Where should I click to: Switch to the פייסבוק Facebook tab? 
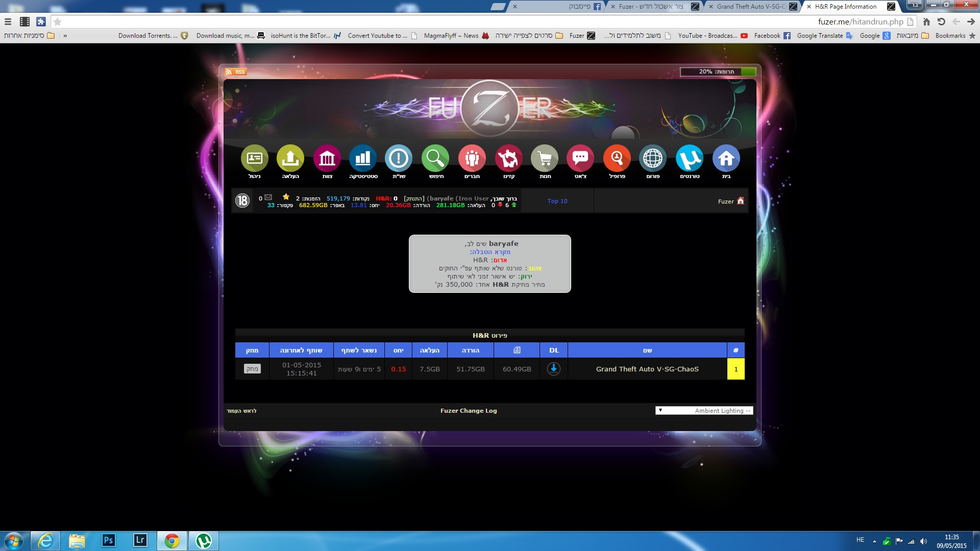click(556, 7)
